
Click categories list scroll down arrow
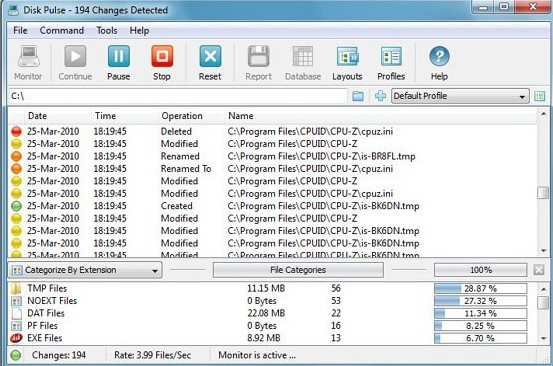coord(543,338)
